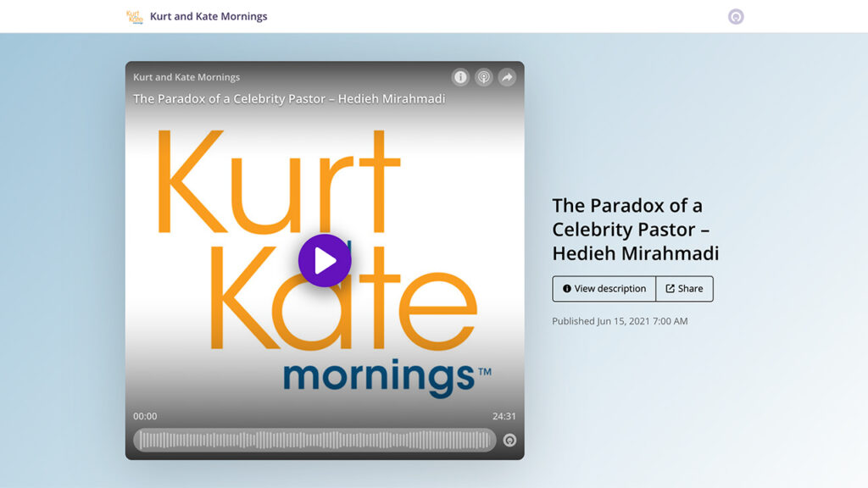Click the Omny logo beside the waveform
The height and width of the screenshot is (488, 868).
click(509, 440)
